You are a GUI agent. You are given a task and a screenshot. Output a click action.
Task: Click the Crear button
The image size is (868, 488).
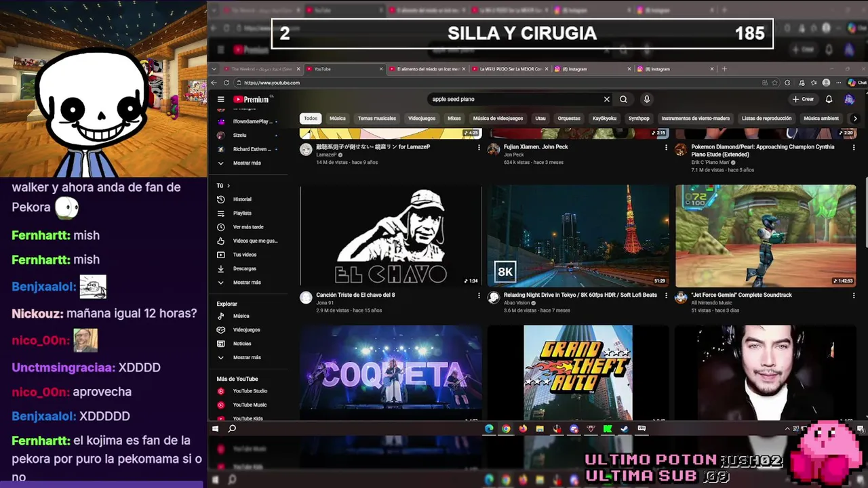804,99
